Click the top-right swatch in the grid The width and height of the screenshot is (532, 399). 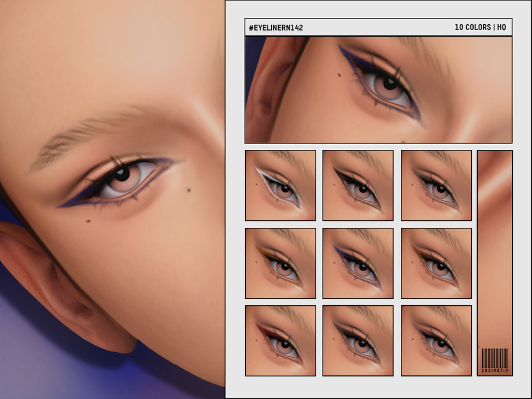tap(436, 185)
